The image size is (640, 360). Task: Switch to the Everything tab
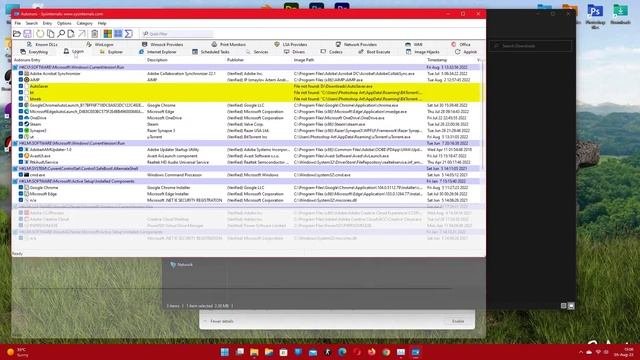click(x=34, y=52)
